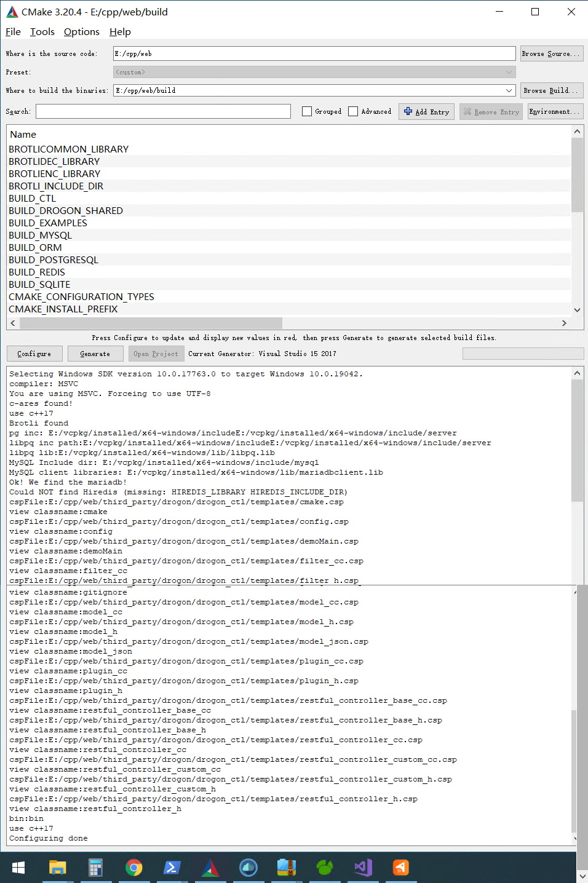Open Google Chrome from the taskbar
Screen dimensions: 588x883
point(133,868)
